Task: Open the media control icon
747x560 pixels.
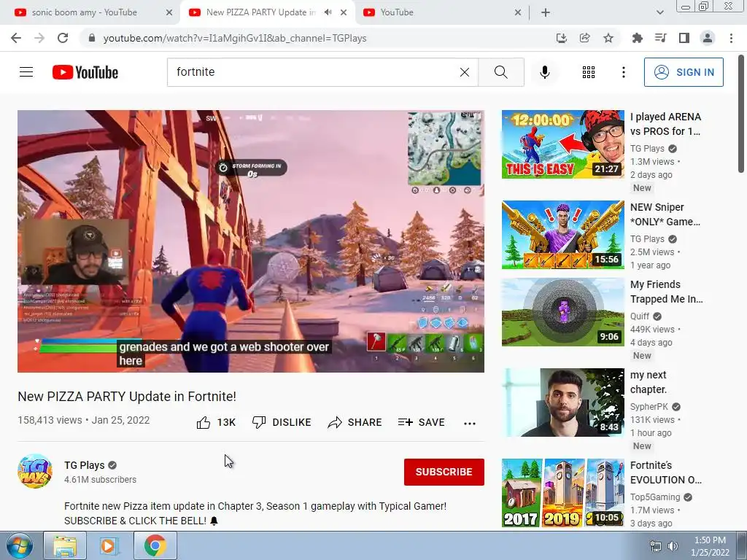Action: click(661, 38)
